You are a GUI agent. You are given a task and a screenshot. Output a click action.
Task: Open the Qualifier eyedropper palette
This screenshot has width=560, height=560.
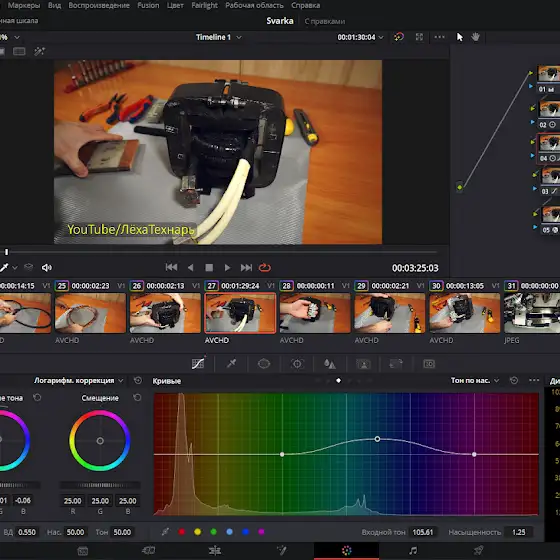(231, 364)
